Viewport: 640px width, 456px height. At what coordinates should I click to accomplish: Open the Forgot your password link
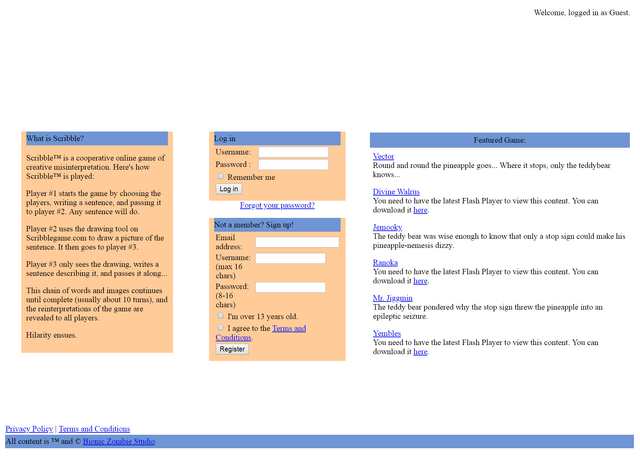[x=277, y=205]
